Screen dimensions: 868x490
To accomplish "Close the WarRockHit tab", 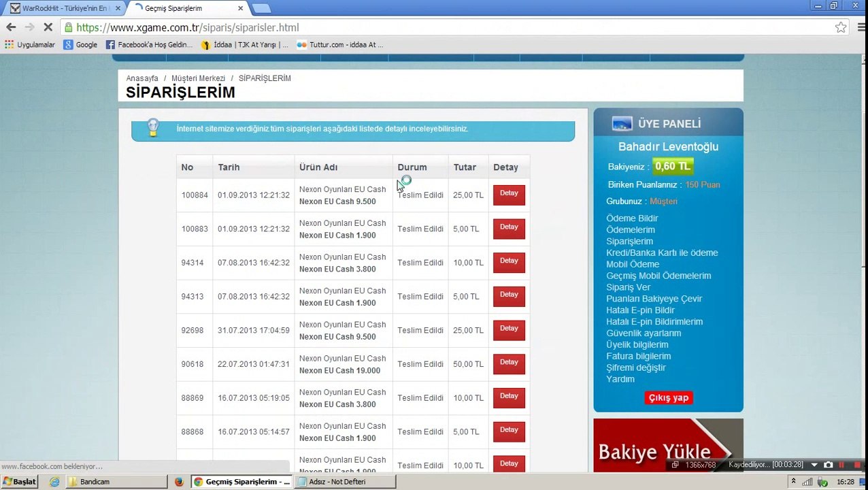I will [x=118, y=8].
